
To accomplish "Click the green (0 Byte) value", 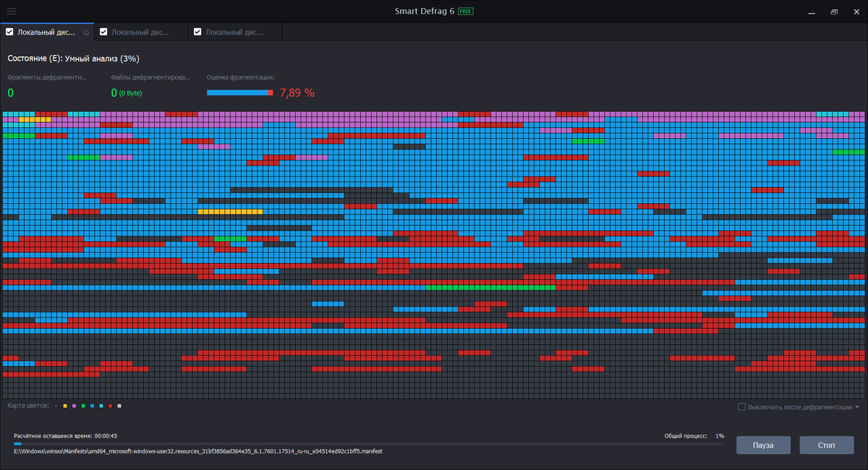I will pos(132,93).
